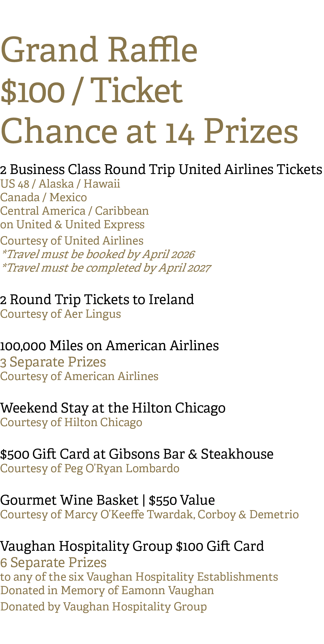Select "Weekend Stay at the Hilton Chicago" prize
Screen dimensions: 324x644
click(113, 408)
